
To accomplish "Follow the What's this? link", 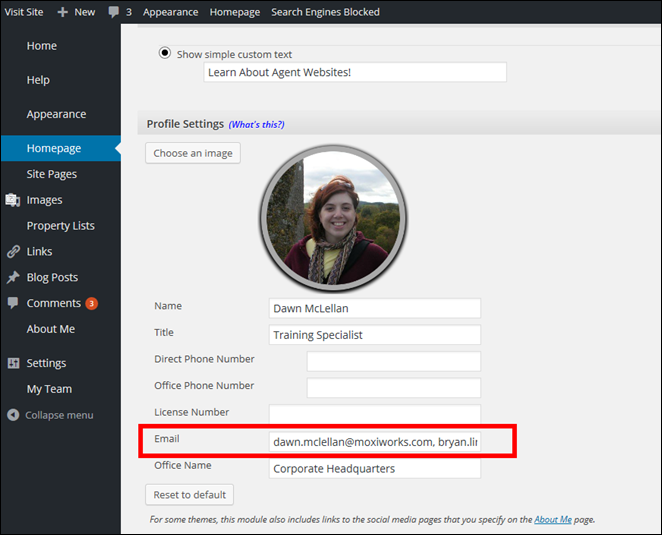I will coord(256,124).
